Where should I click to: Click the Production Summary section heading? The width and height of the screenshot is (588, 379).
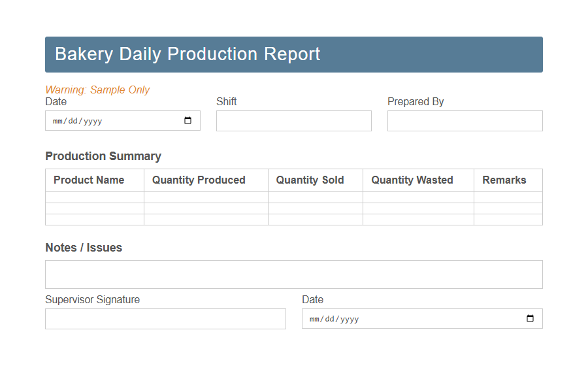point(103,156)
